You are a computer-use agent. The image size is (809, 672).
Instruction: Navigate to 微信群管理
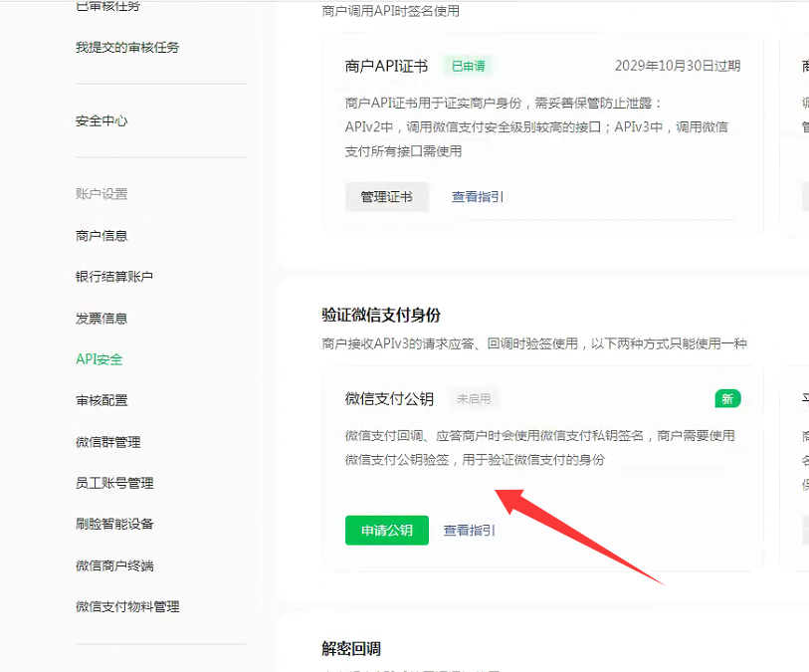(107, 442)
